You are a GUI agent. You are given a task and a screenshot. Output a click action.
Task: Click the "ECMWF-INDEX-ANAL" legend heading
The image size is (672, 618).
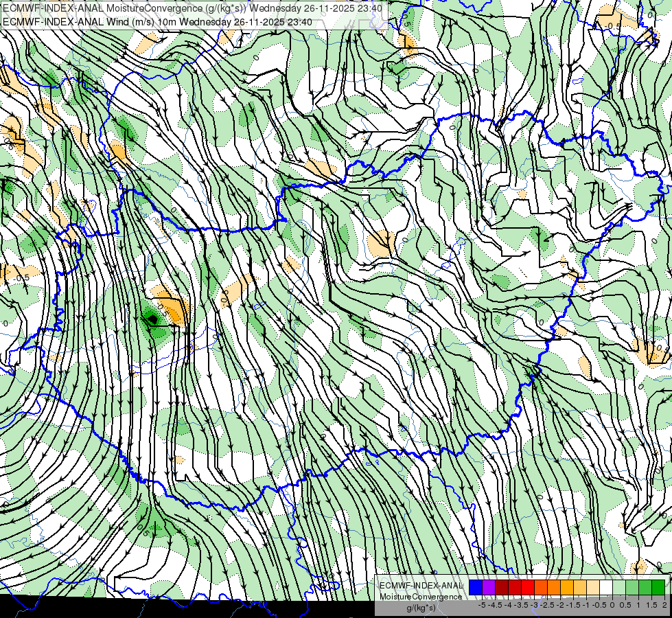421,586
